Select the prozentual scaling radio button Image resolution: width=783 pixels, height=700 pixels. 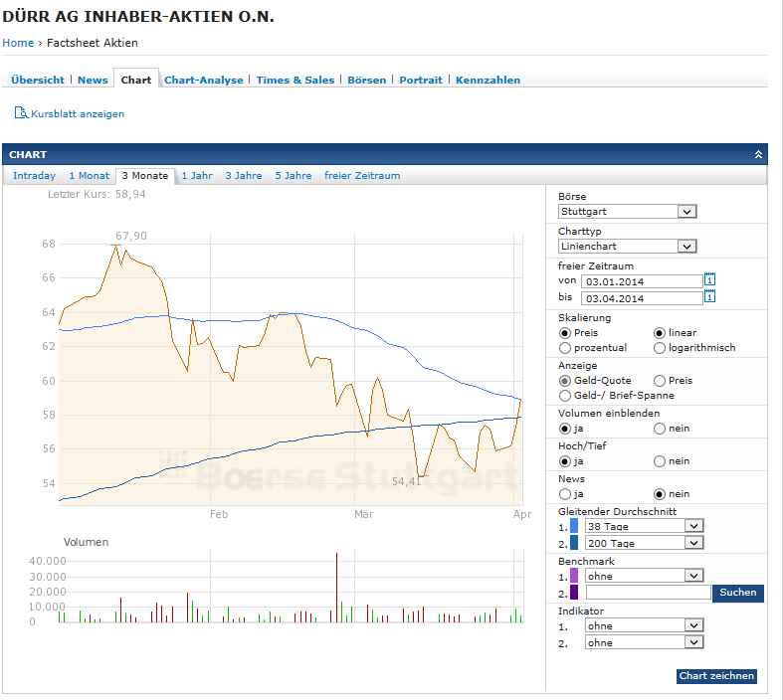click(x=565, y=348)
